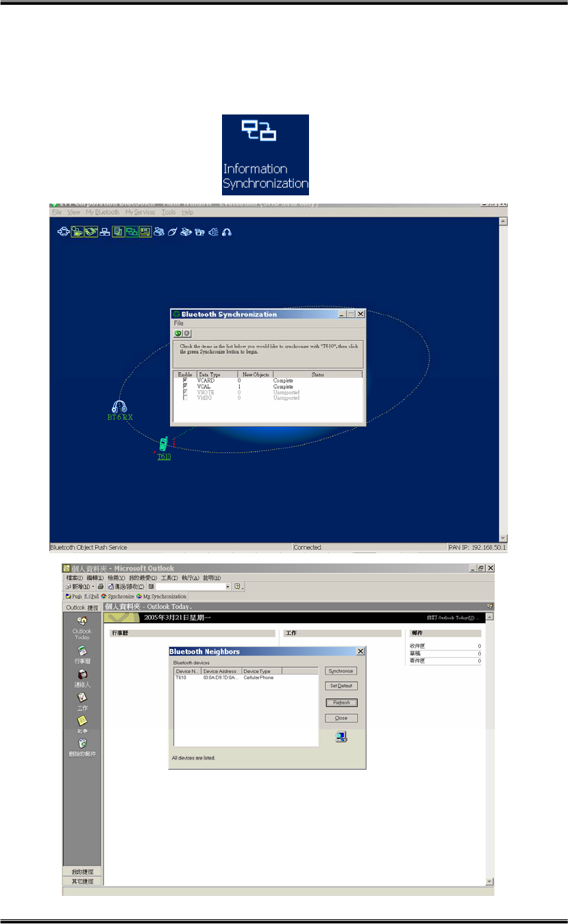Open the Outlook Today shortcut icon

[x=82, y=620]
